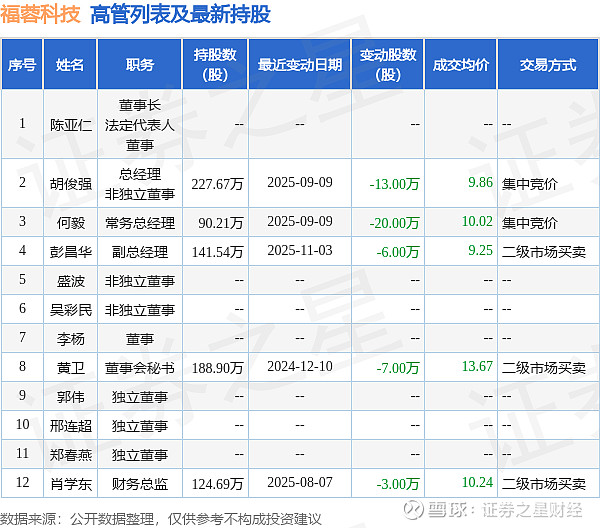Click the name 黄卫
The image size is (600, 528).
pos(71,368)
